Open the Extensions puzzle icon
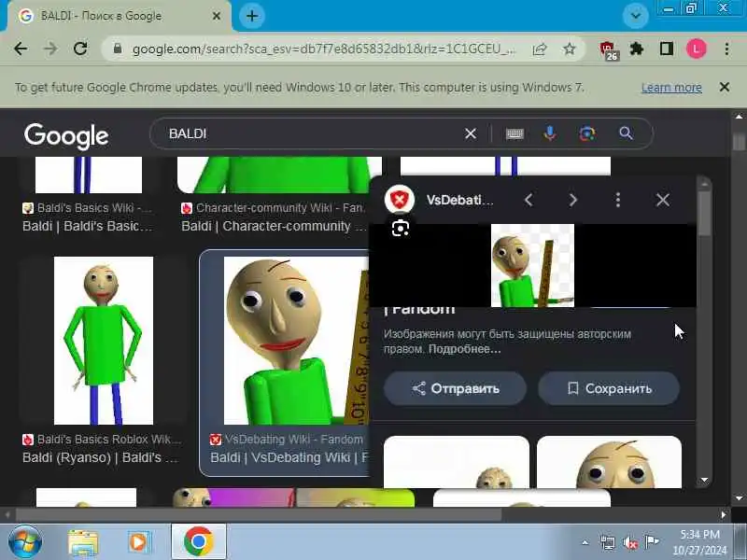 point(637,49)
